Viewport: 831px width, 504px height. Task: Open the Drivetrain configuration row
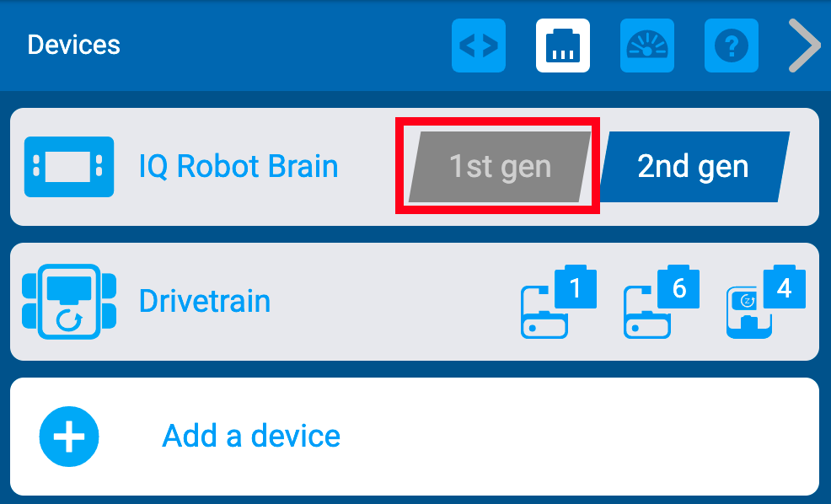[206, 301]
